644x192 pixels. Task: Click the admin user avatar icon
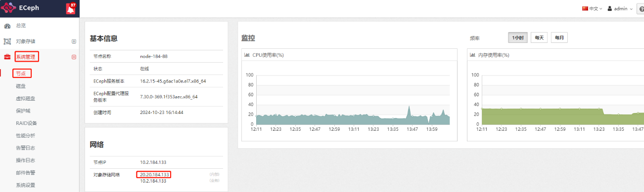[x=610, y=9]
